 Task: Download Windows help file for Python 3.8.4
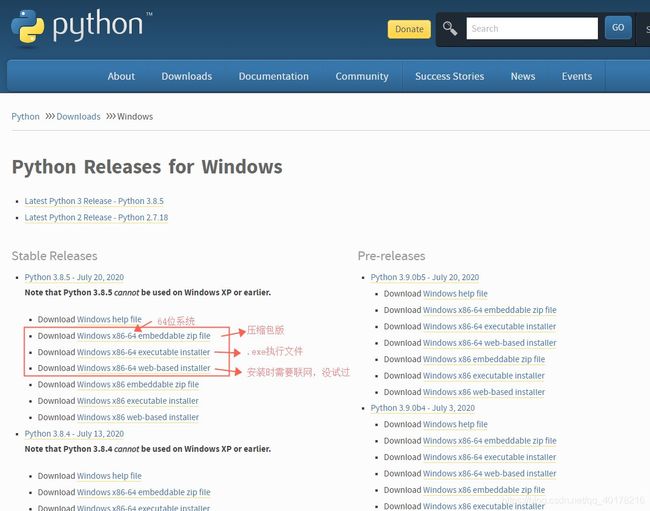pos(109,476)
